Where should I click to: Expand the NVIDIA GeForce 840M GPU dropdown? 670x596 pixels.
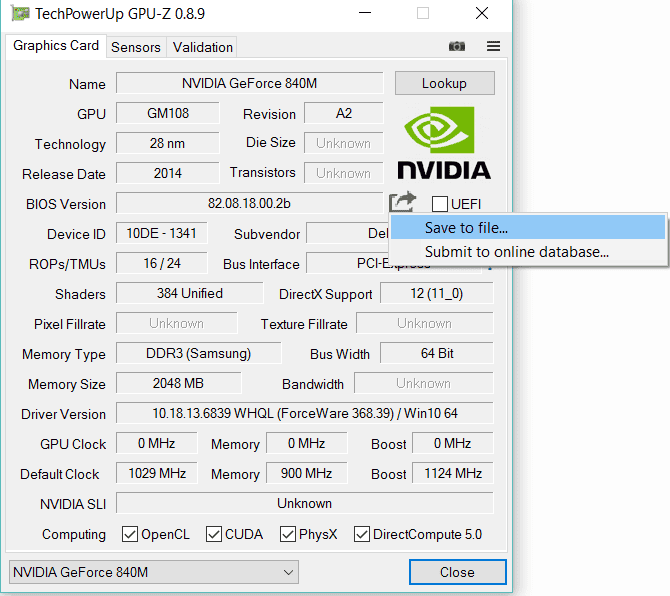click(x=154, y=572)
